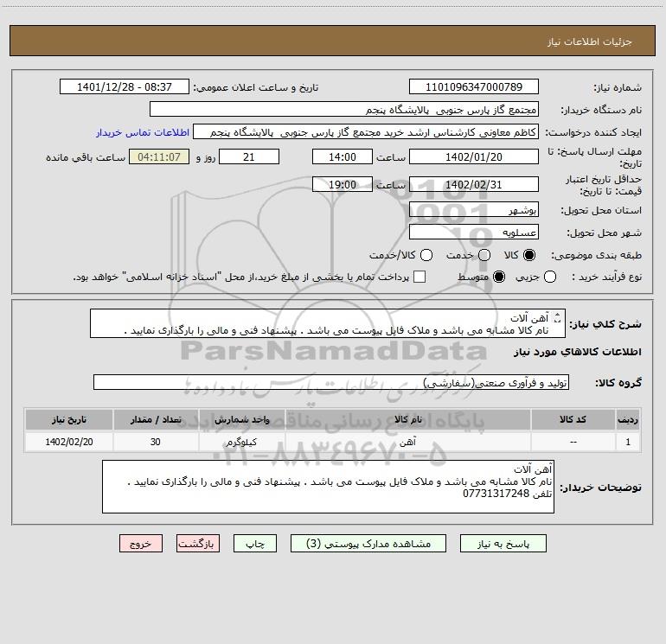Image resolution: width=666 pixels, height=644 pixels.
Task: Click the item name cell آهن
Action: 407,442
